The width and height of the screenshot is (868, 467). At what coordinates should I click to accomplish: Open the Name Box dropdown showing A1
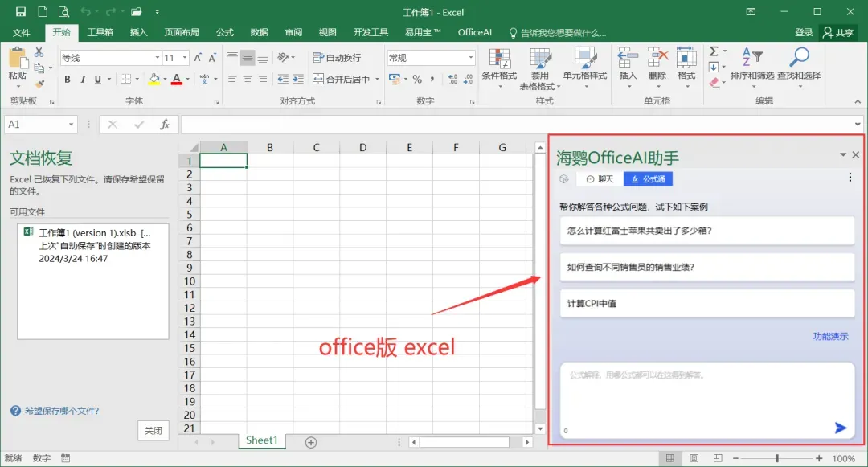pos(71,125)
